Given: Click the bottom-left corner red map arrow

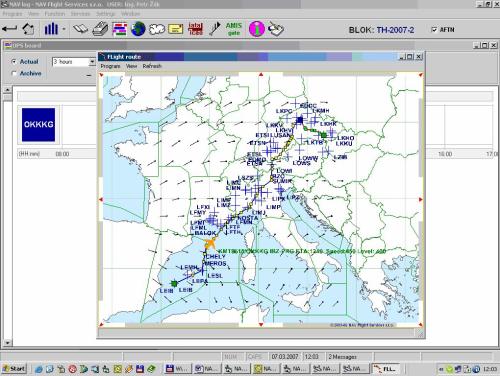Looking at the screenshot, I should click(101, 324).
